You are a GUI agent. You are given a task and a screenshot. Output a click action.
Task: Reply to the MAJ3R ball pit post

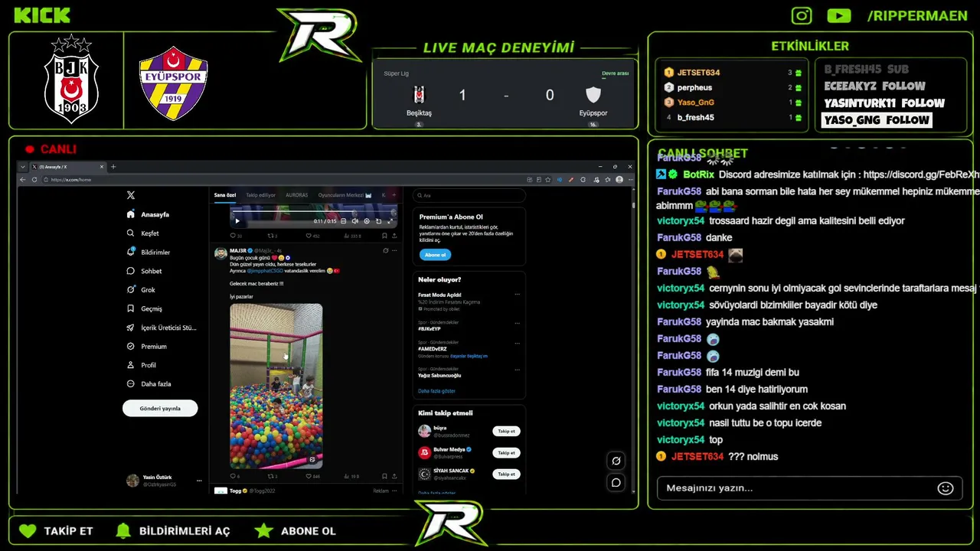[x=234, y=476]
